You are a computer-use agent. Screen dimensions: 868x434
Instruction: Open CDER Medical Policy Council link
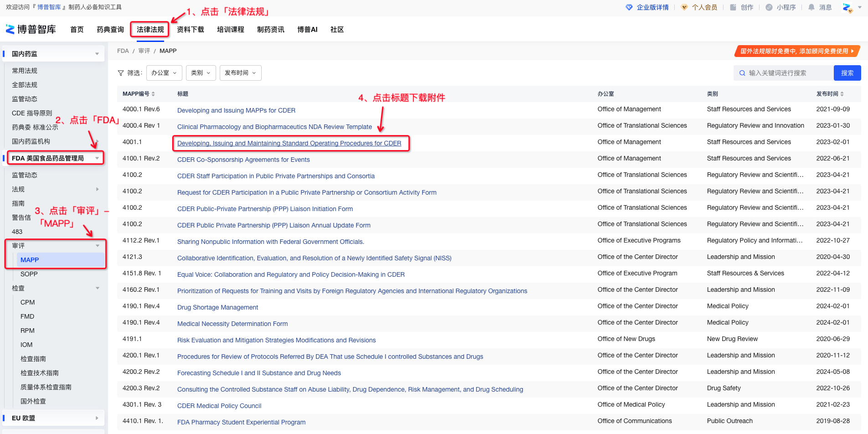click(219, 406)
